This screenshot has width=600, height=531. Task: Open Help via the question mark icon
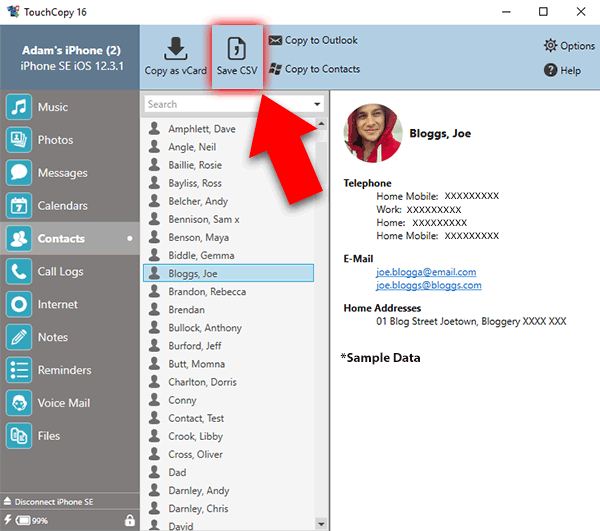coord(550,70)
